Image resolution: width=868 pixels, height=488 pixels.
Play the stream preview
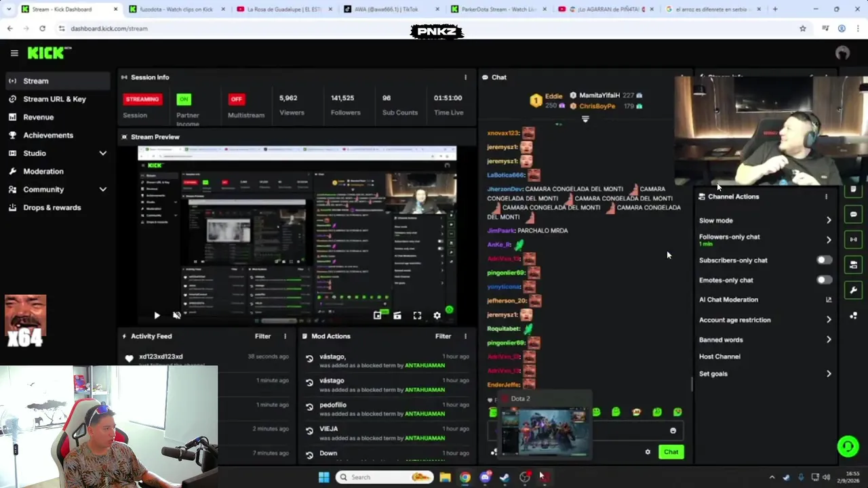coord(157,315)
